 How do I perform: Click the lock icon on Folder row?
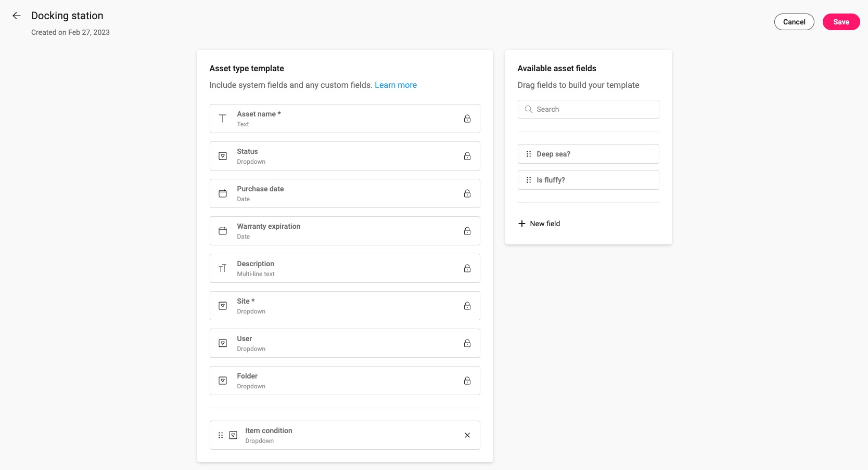(x=467, y=381)
